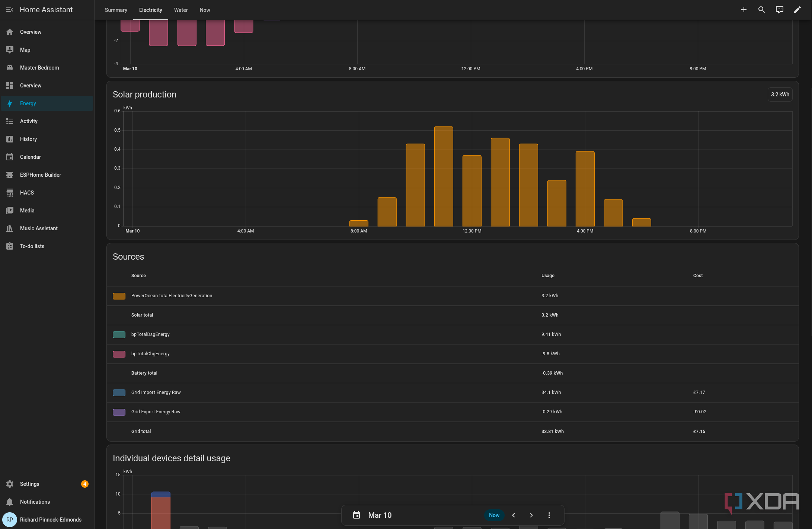The image size is (812, 529).
Task: Open the Map sidebar item
Action: (47, 50)
